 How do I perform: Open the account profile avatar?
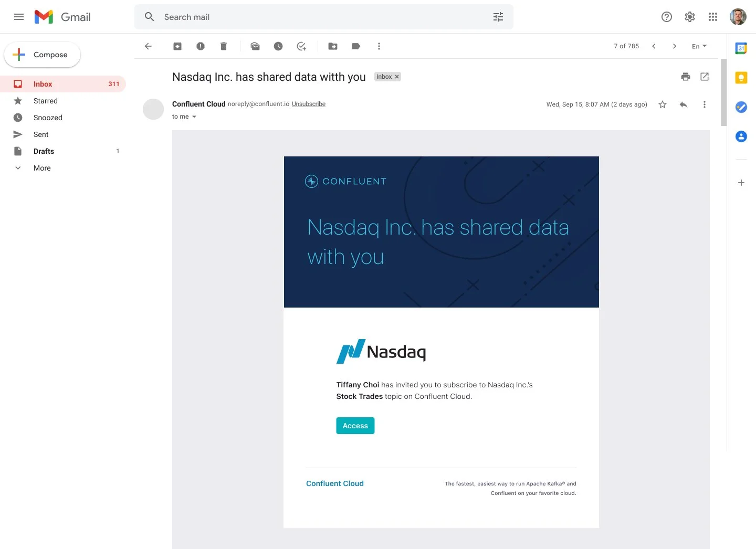pos(738,17)
